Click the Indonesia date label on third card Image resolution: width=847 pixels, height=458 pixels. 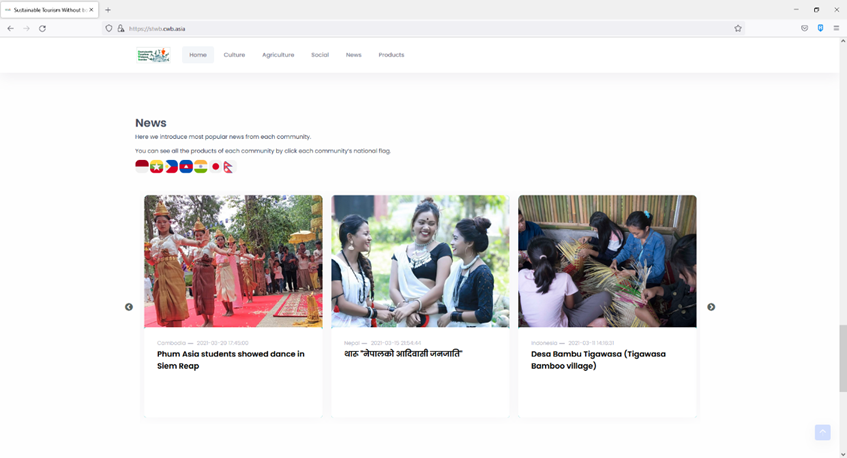point(573,343)
